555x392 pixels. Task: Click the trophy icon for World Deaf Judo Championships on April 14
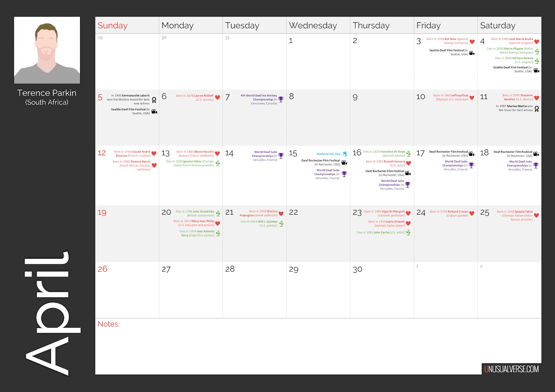pos(281,156)
